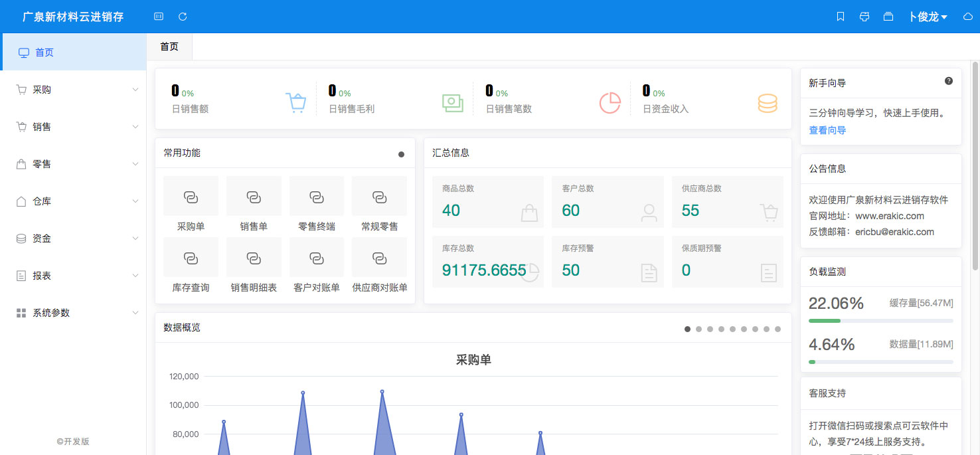Click the 采购单 shortcut icon
Image resolution: width=980 pixels, height=455 pixels.
(x=191, y=197)
